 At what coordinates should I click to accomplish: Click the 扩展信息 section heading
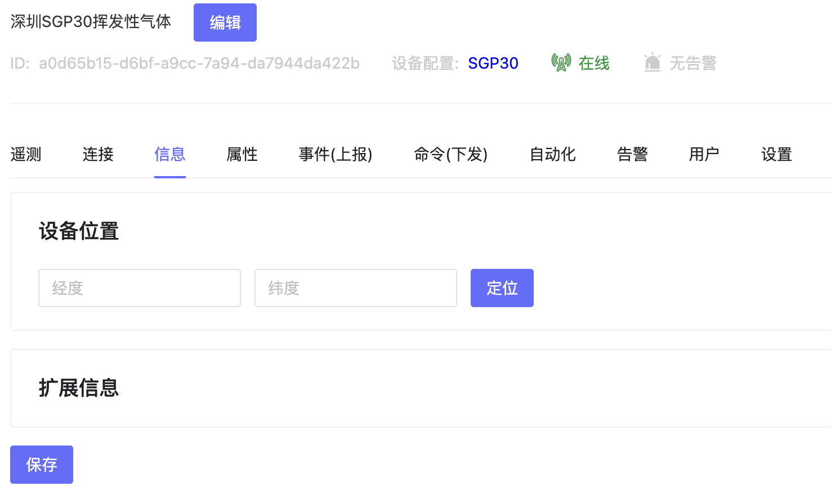point(79,388)
